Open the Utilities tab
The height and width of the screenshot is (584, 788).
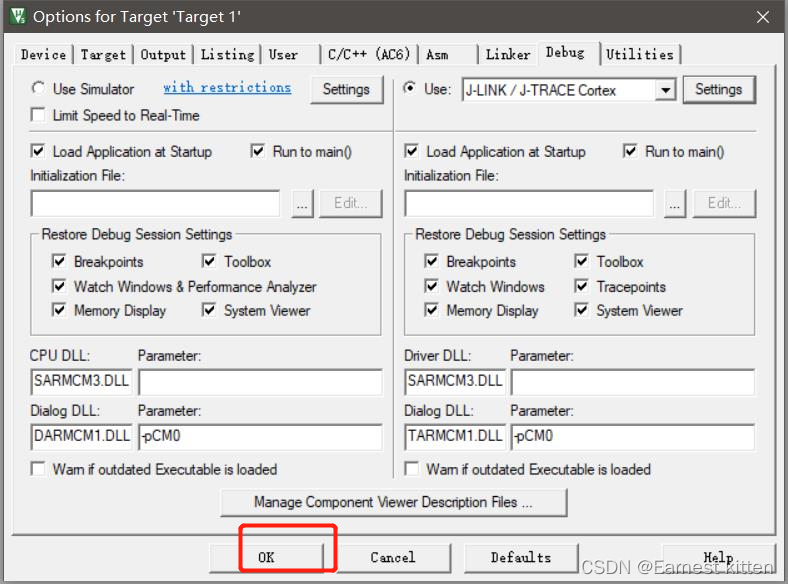point(639,54)
